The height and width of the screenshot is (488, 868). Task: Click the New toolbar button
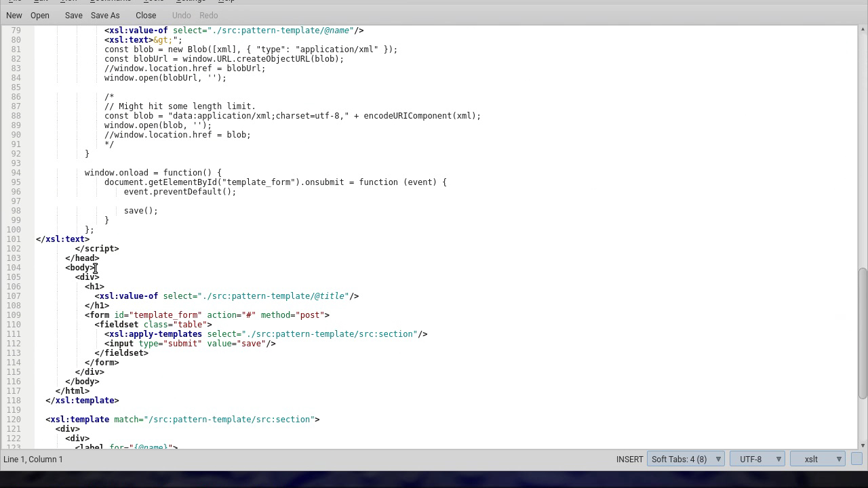14,15
